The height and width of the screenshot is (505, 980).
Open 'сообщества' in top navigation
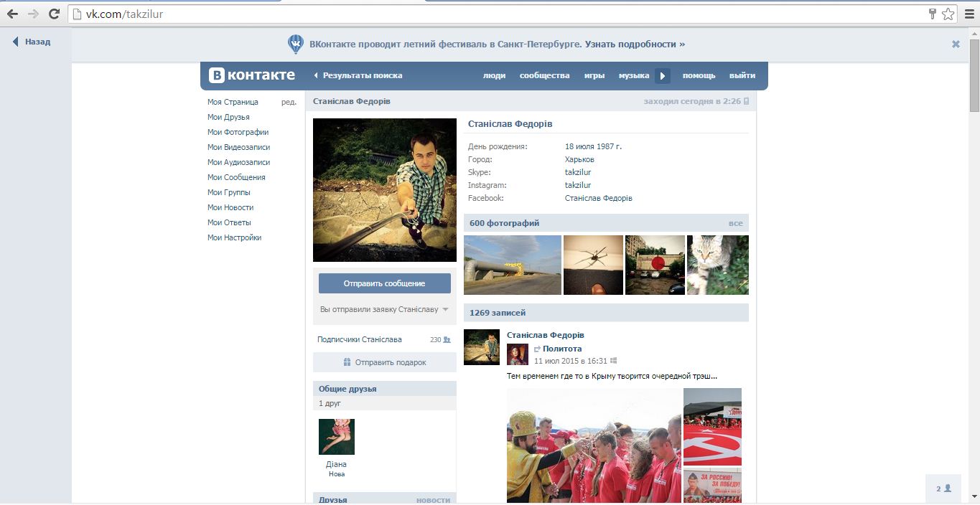point(544,75)
